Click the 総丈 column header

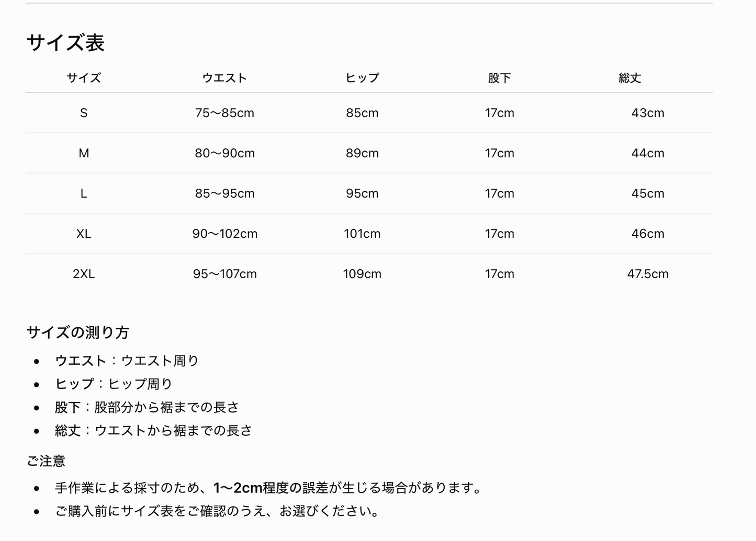coord(630,78)
